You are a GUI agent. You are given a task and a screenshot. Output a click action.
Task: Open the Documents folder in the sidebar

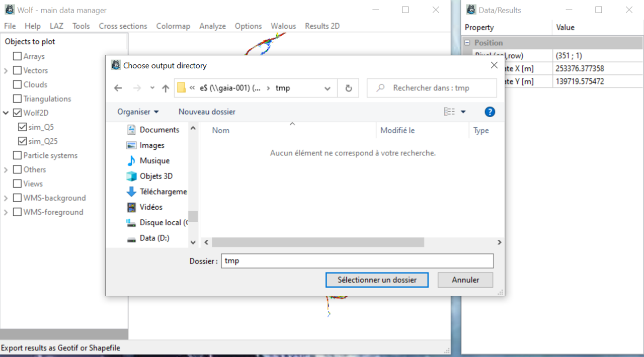pos(159,130)
